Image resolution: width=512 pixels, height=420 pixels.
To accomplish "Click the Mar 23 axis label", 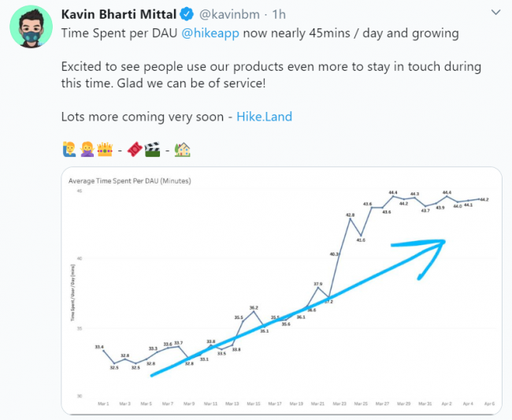I will tap(339, 403).
